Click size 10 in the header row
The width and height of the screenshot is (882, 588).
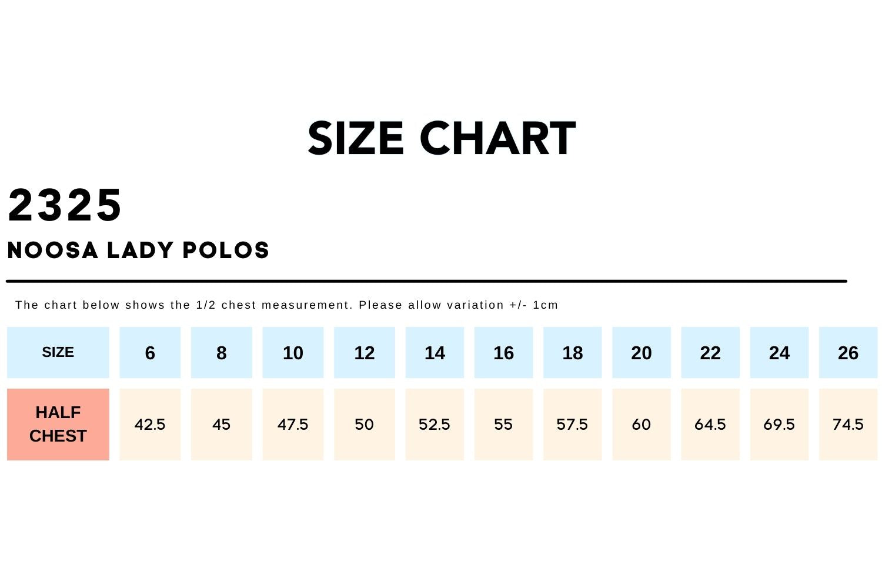pyautogui.click(x=293, y=353)
